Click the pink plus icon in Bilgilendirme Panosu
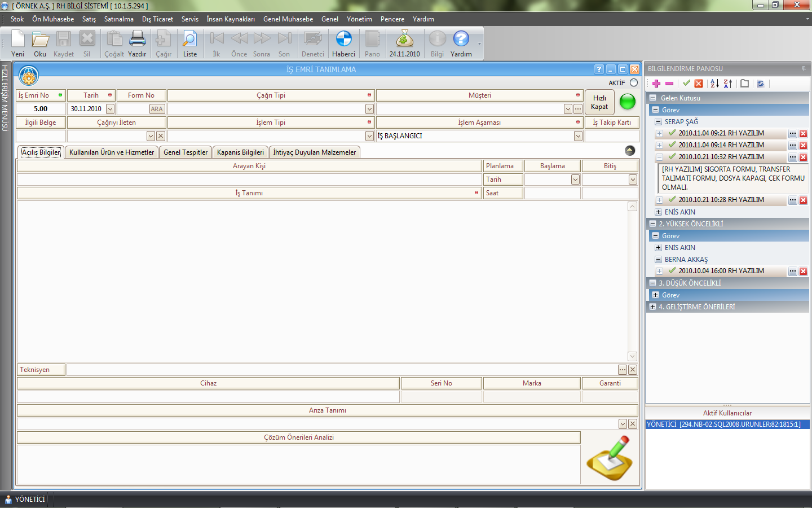812x508 pixels. pos(656,84)
